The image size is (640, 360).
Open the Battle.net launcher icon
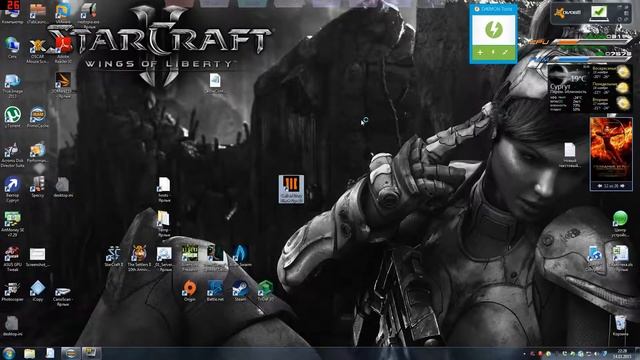tap(215, 291)
